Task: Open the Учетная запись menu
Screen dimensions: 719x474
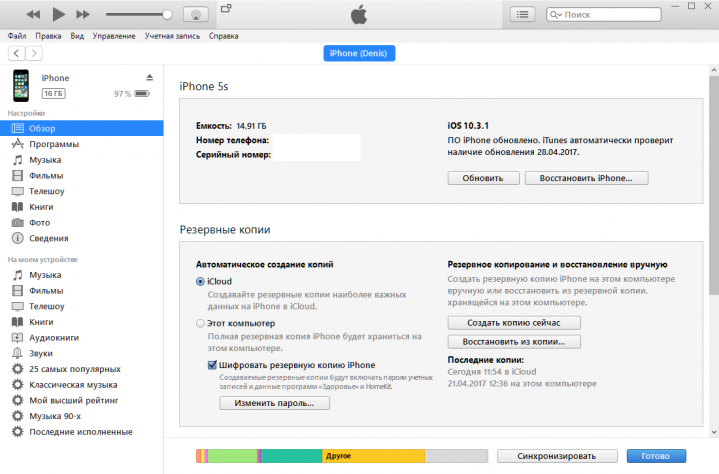Action: point(172,36)
